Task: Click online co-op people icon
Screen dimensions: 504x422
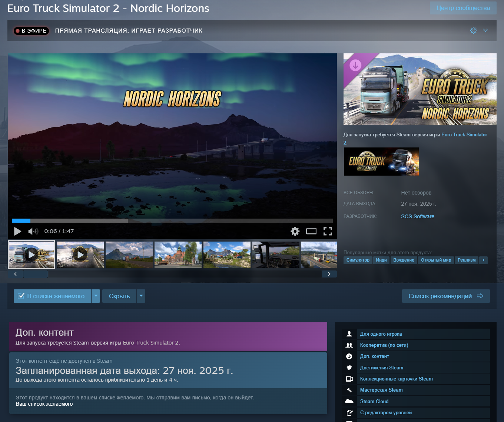Action: coord(349,345)
